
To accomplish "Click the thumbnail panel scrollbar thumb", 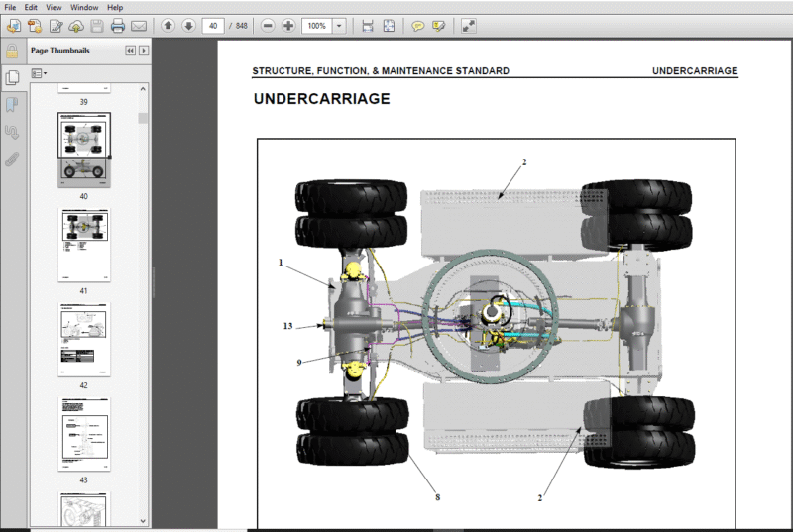I will [143, 118].
